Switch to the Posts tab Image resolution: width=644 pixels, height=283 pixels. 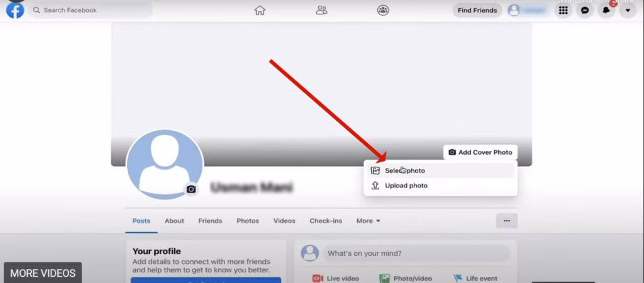pyautogui.click(x=142, y=221)
